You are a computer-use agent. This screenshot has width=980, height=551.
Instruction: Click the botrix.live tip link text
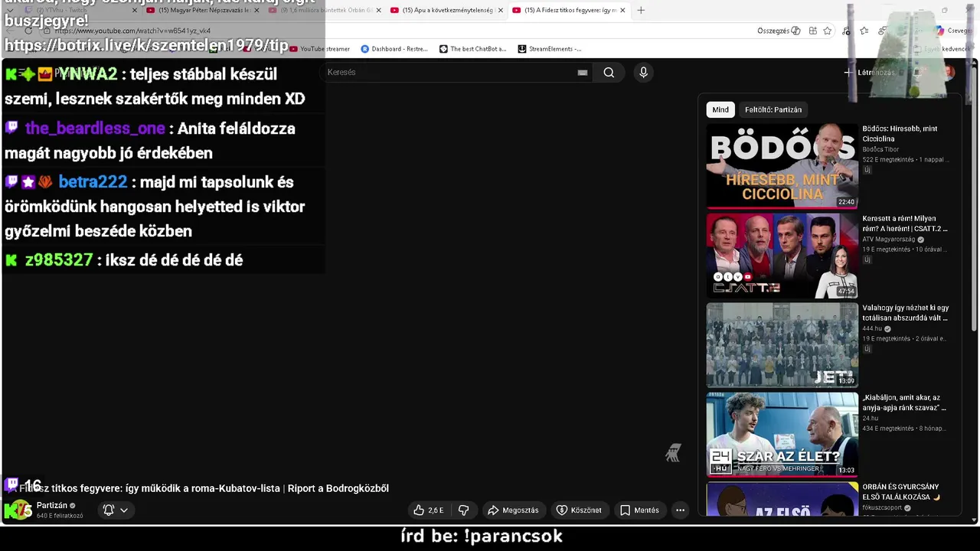point(146,45)
